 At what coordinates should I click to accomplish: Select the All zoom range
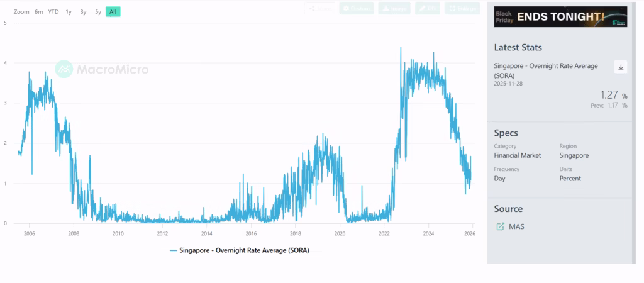click(113, 12)
